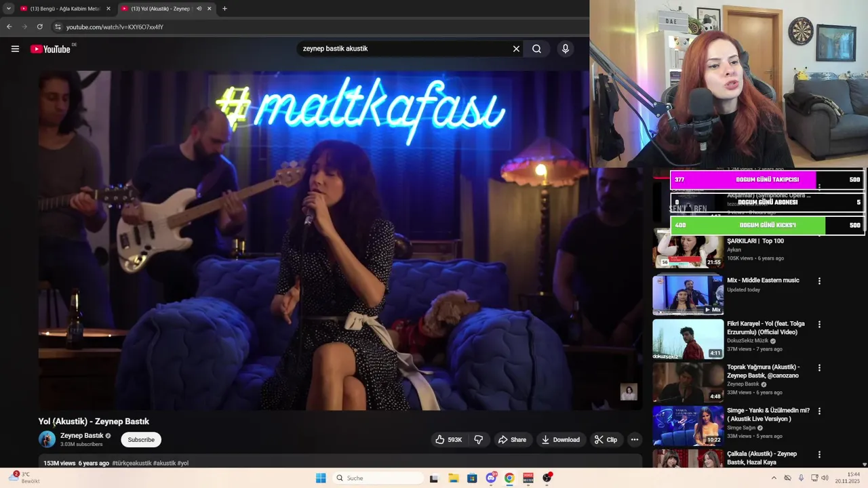
Task: Open File Explorer from the taskbar
Action: (453, 478)
